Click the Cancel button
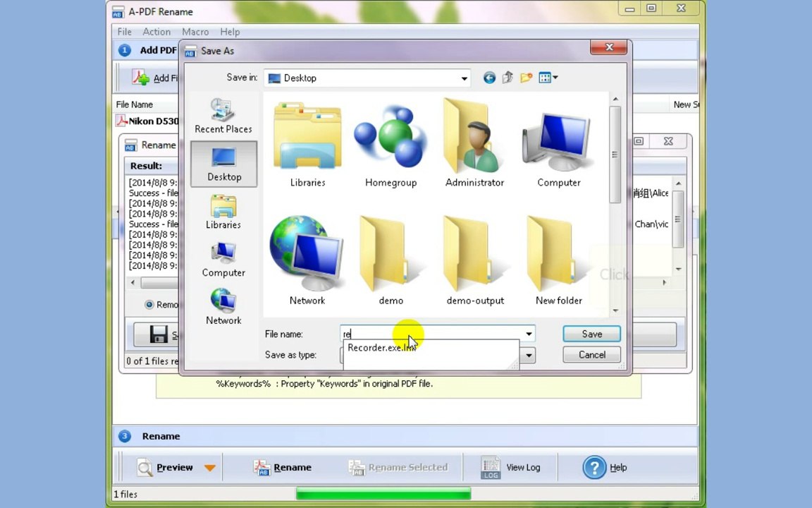812x508 pixels. 592,355
